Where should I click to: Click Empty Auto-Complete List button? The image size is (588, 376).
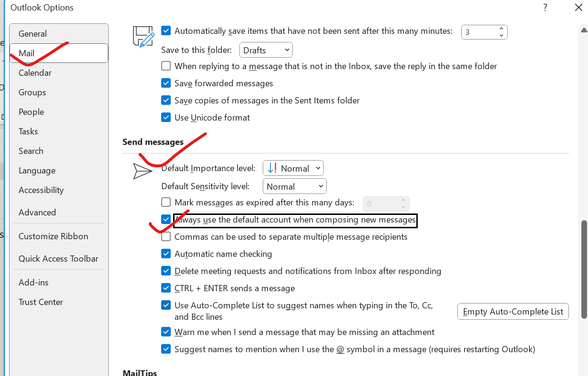(x=513, y=312)
